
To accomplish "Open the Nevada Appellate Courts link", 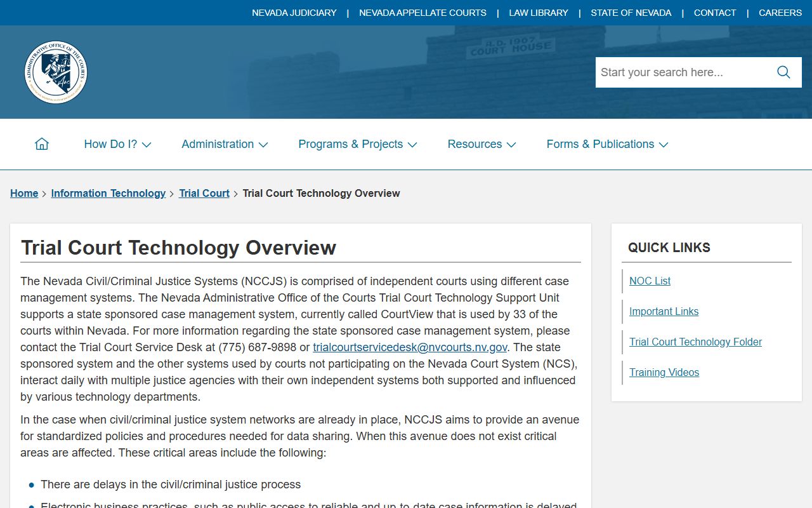I will (422, 13).
